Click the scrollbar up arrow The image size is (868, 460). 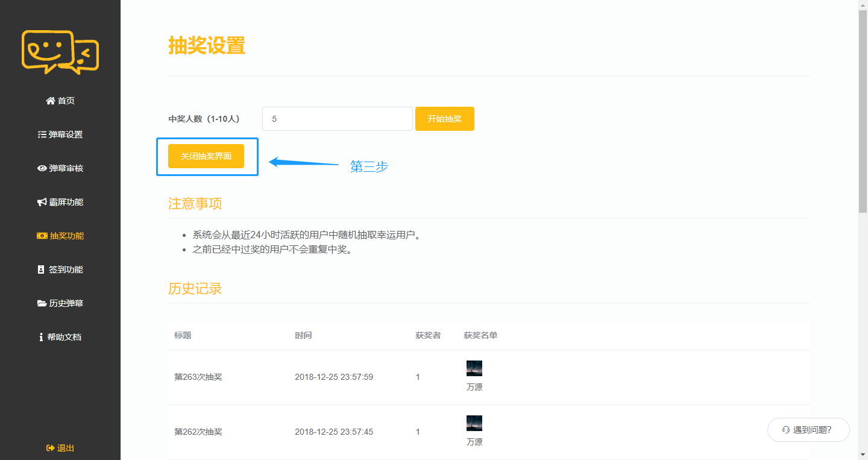863,5
